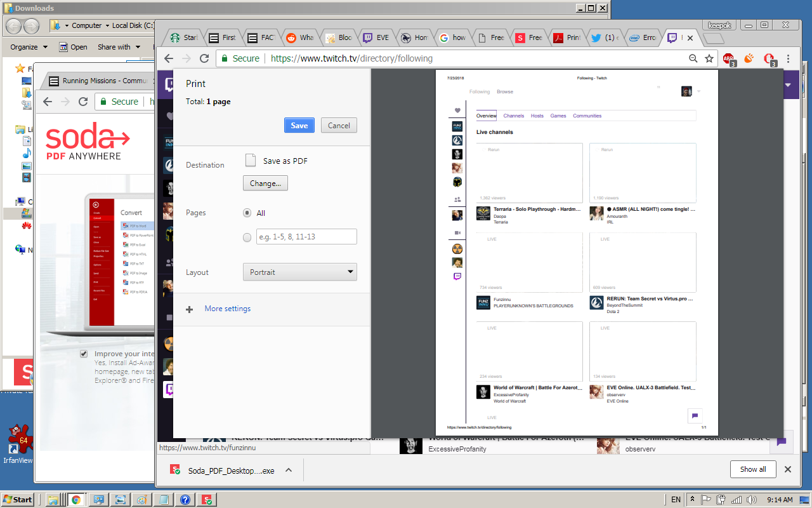Click Open in the Downloads explorer toolbar

pos(74,47)
